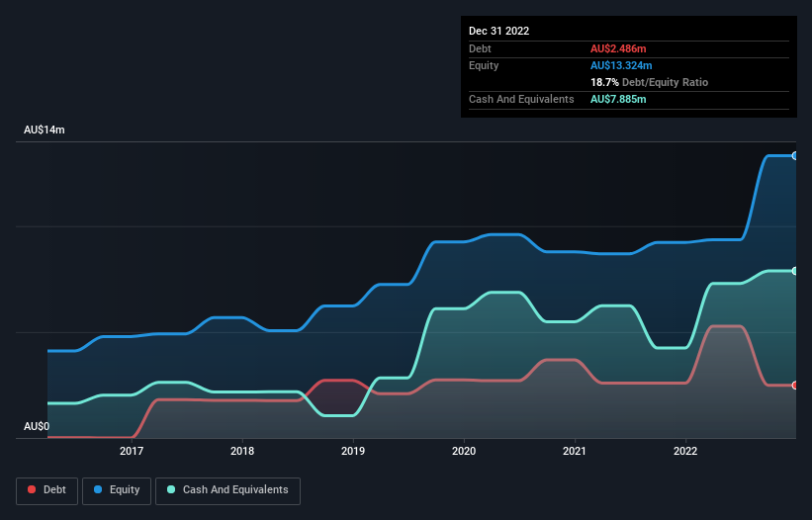Click the teal Cash endpoint marker
The height and width of the screenshot is (520, 812).
click(795, 271)
